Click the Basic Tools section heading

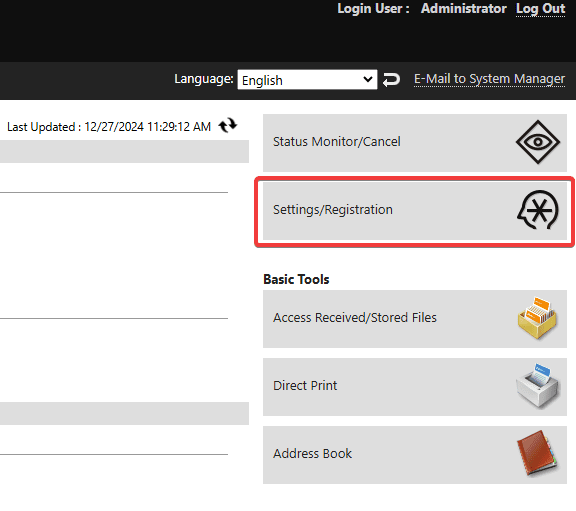(296, 279)
